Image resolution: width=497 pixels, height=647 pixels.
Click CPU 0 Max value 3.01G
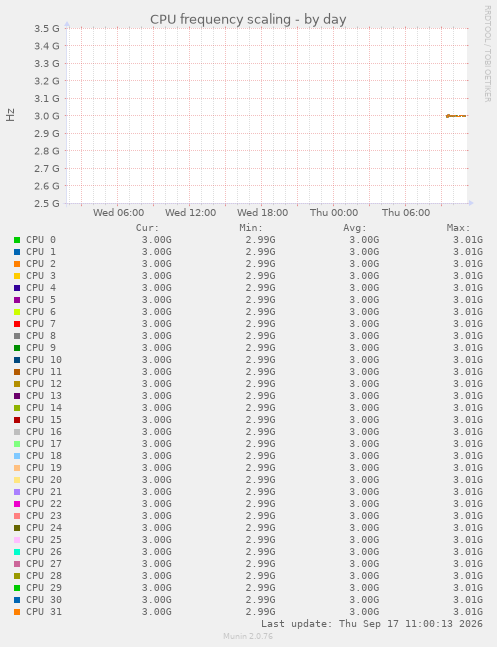[468, 240]
